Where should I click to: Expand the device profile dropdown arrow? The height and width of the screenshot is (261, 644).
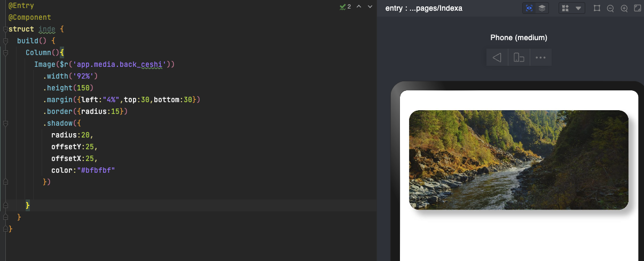[x=578, y=8]
